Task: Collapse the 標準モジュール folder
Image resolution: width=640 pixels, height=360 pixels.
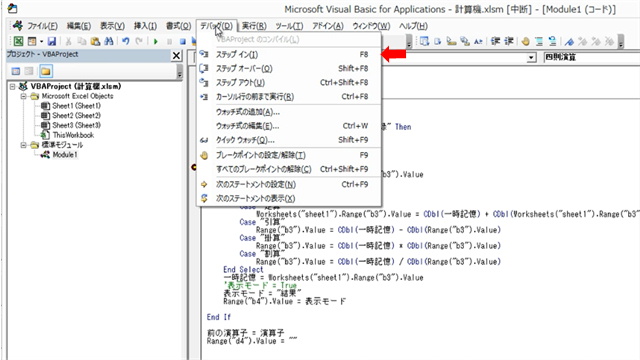Action: coord(24,145)
